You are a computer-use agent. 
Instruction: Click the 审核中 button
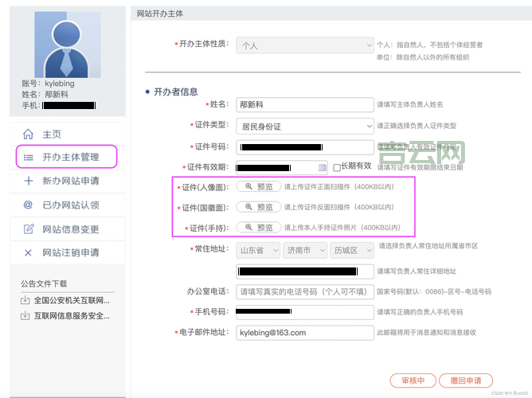point(413,380)
